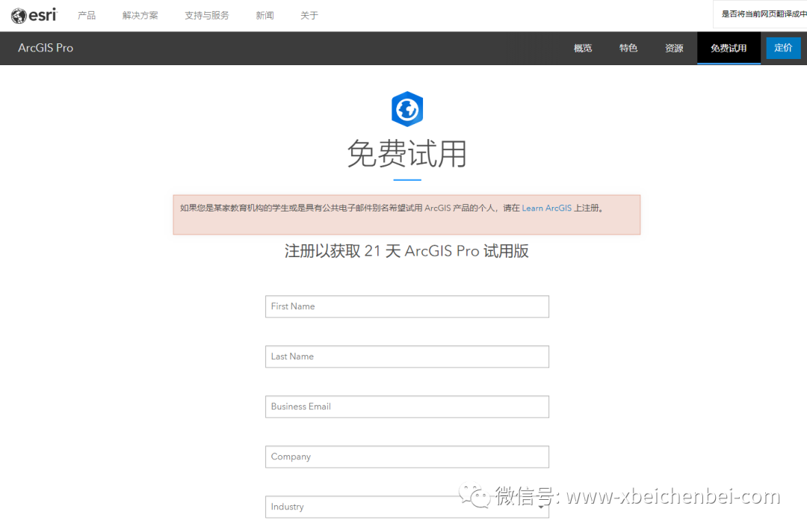
Task: Open the 新闻 menu
Action: tap(265, 15)
